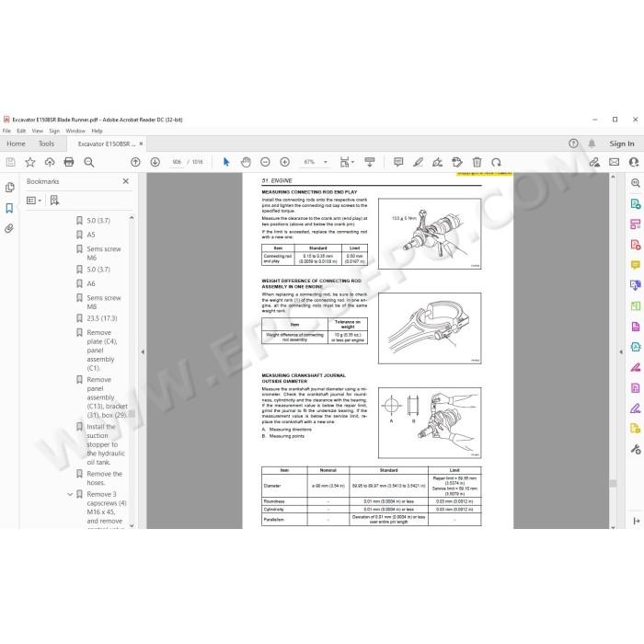Viewport: 644px width, 644px height.
Task: Activate the Hand pan tool
Action: coord(246,162)
